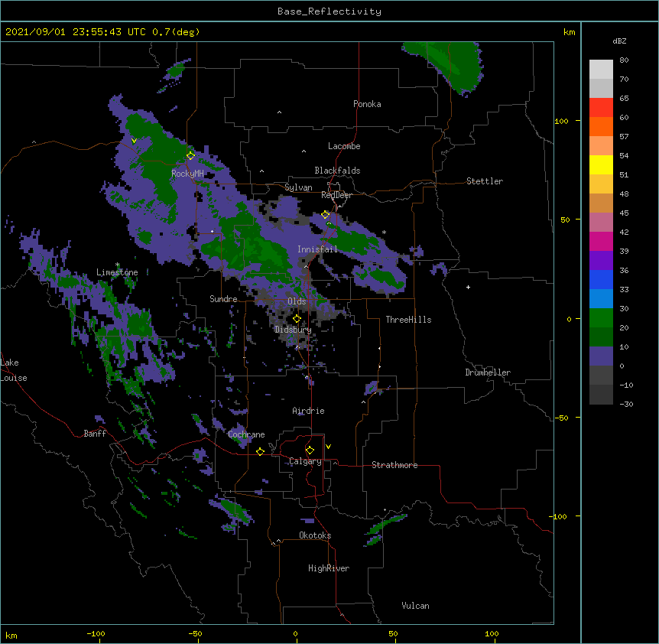Click the -100 tick on bottom km axis

click(x=96, y=633)
